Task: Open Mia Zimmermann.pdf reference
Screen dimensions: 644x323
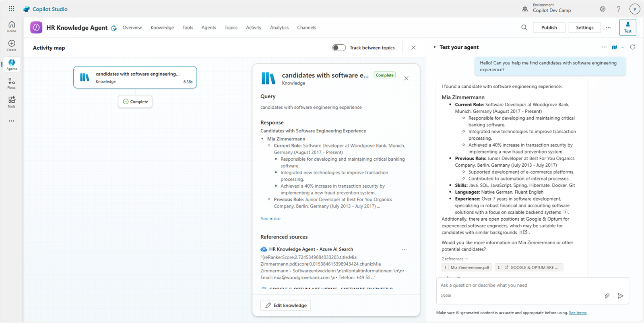Action: (466, 267)
